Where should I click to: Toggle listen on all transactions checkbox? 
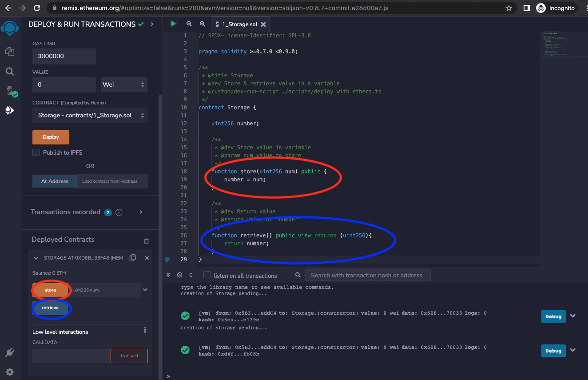207,275
